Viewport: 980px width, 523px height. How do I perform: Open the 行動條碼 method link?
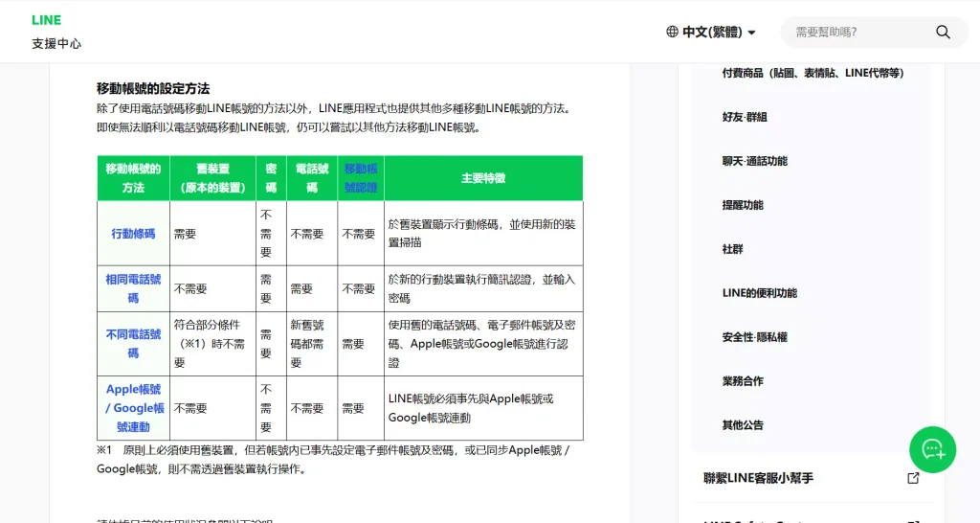(133, 234)
